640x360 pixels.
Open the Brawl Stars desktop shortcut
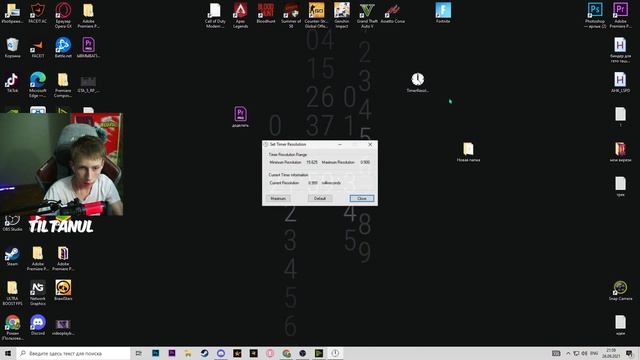click(x=63, y=291)
